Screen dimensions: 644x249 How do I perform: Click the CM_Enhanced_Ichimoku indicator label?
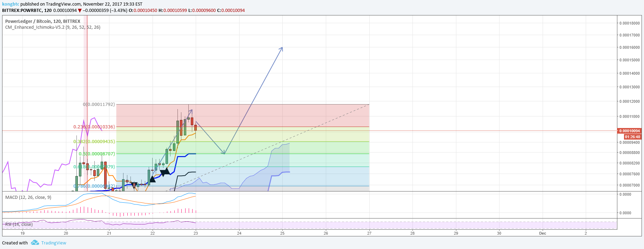(53, 27)
